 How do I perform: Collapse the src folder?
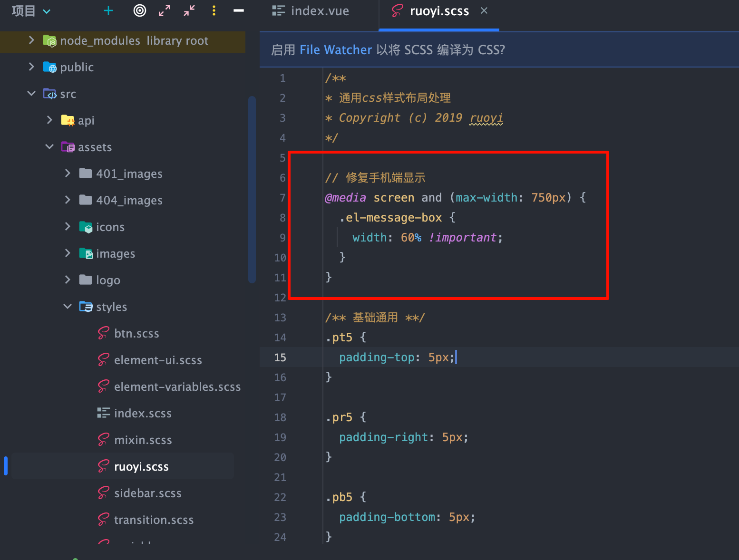tap(31, 94)
